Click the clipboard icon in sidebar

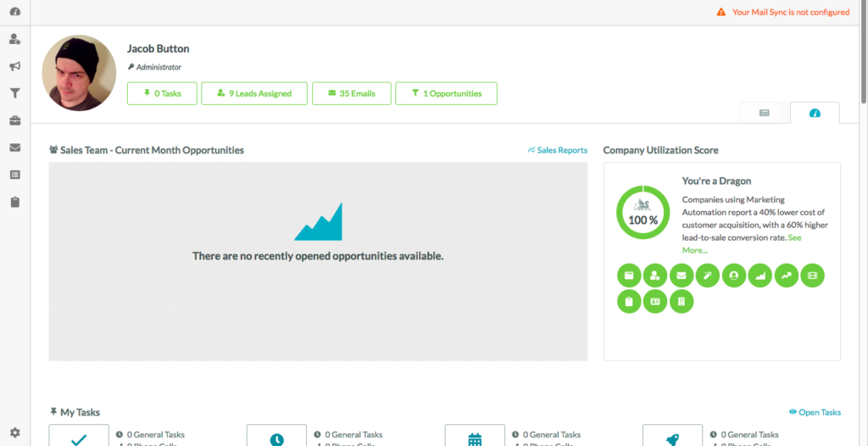(14, 202)
